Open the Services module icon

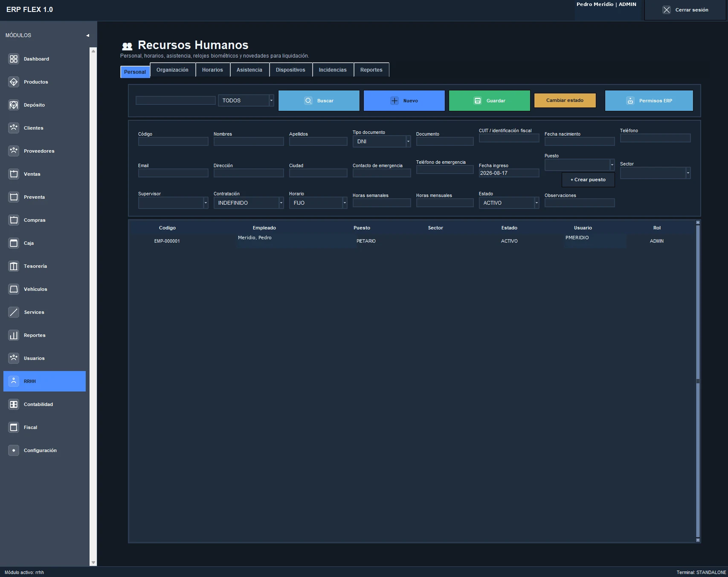pyautogui.click(x=14, y=312)
